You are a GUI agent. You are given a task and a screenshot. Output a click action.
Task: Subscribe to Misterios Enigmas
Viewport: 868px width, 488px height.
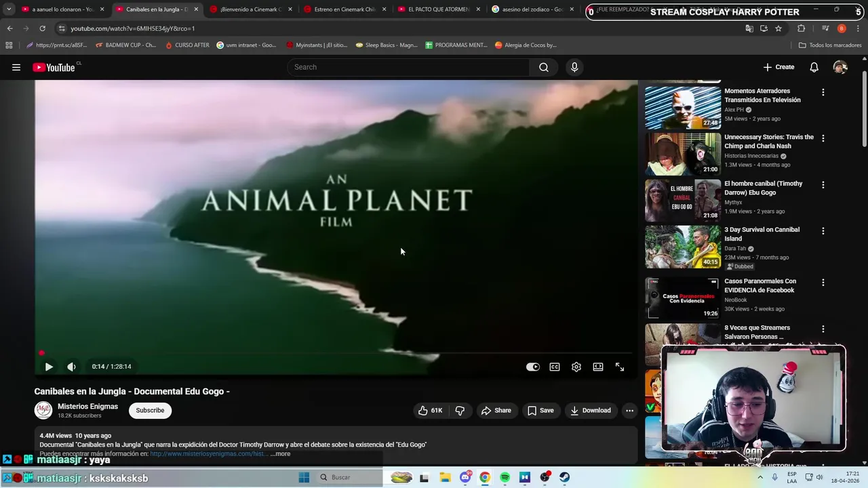pyautogui.click(x=150, y=410)
